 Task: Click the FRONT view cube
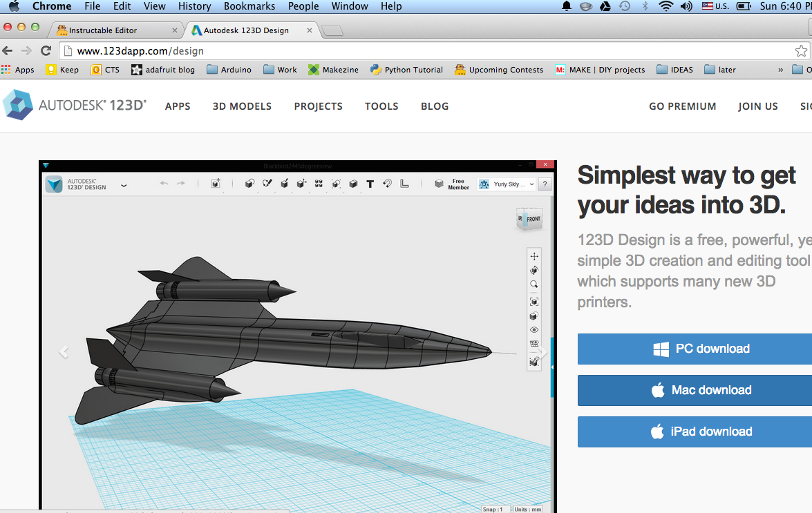529,219
